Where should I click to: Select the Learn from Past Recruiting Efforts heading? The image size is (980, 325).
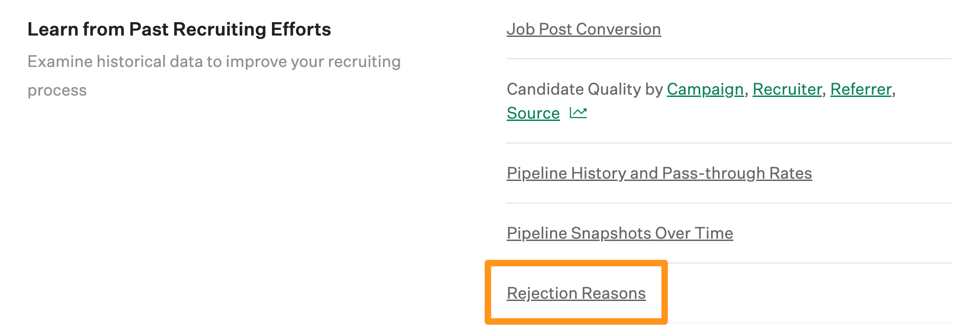[x=179, y=29]
